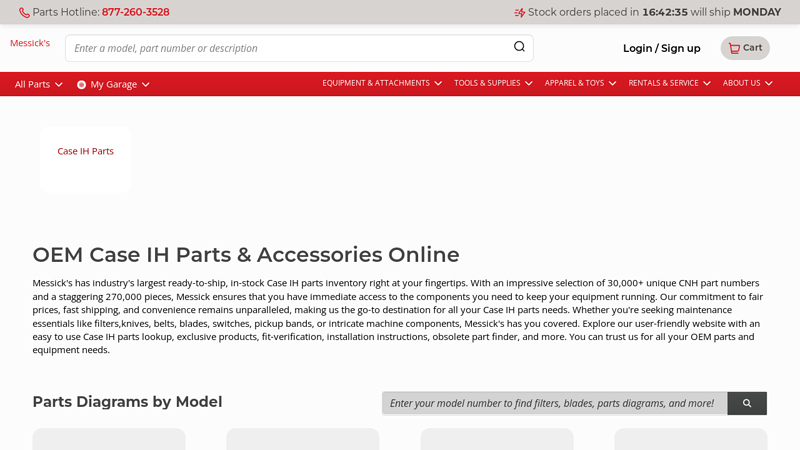The width and height of the screenshot is (800, 450).
Task: Expand the All Parts menu
Action: (38, 84)
